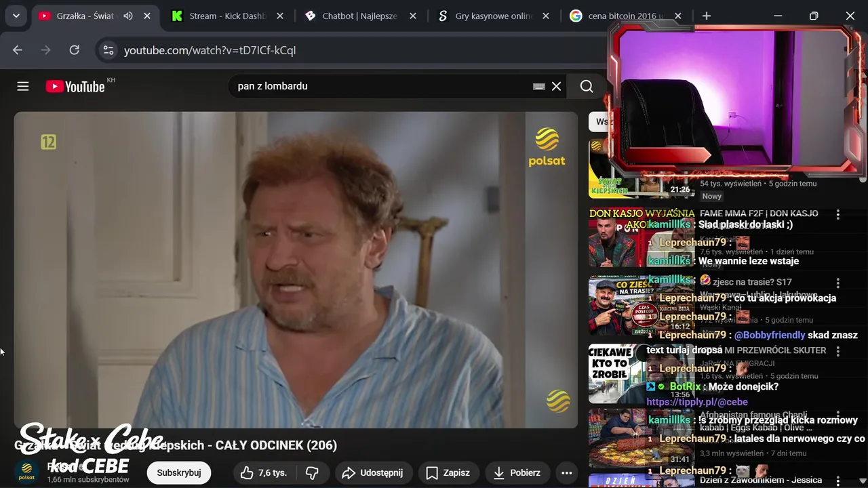Switch to the Stream - Kick Dashboard tab
The image size is (868, 488).
(x=229, y=16)
